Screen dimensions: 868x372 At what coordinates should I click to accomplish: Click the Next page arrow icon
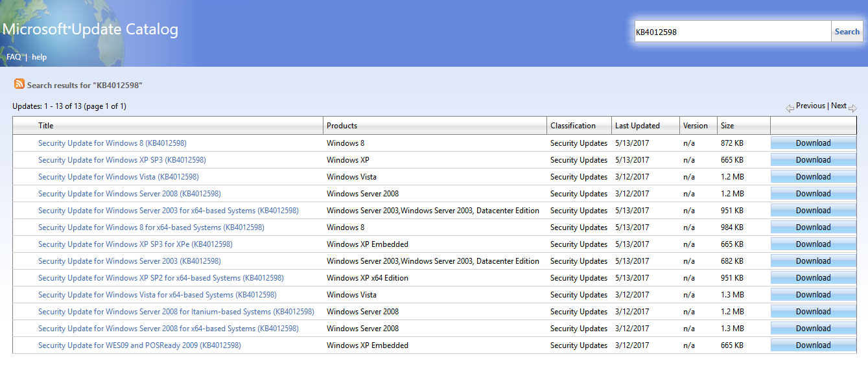click(x=852, y=108)
